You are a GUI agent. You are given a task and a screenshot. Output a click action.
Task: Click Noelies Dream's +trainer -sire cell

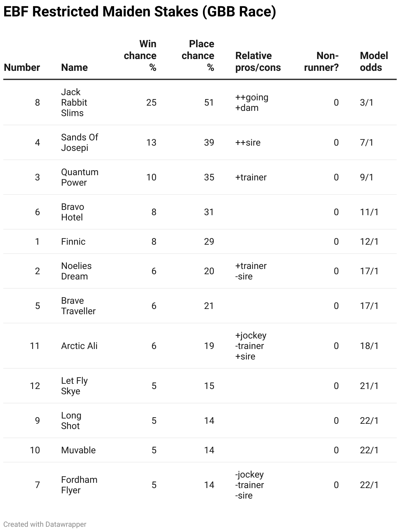[x=251, y=271]
